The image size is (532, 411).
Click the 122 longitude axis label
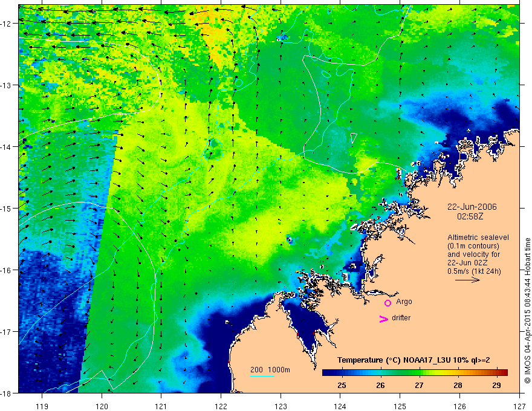pos(221,406)
